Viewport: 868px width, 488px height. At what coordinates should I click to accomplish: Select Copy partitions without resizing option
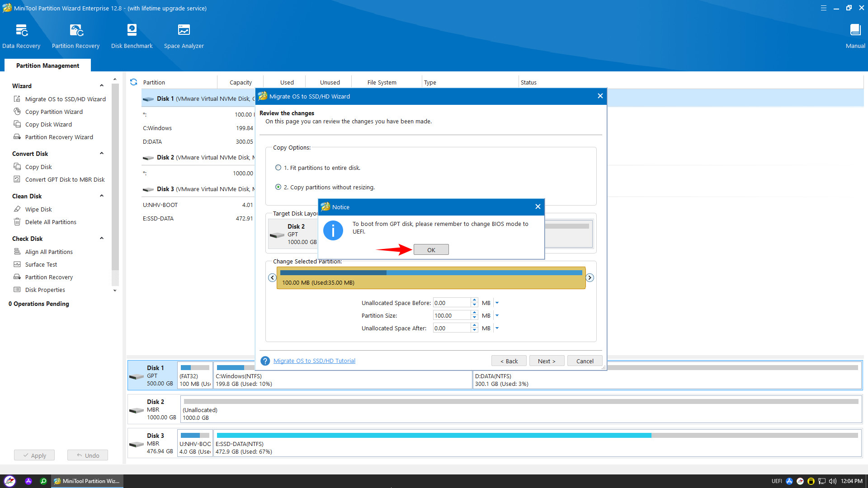[278, 187]
